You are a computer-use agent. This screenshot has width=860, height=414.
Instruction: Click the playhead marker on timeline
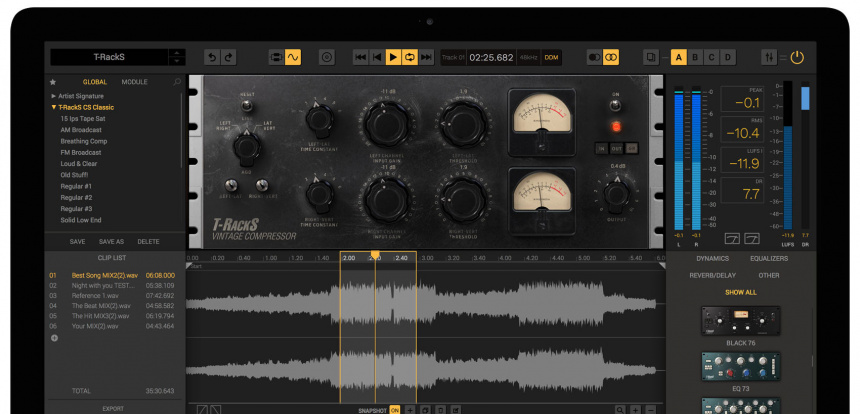[x=375, y=255]
